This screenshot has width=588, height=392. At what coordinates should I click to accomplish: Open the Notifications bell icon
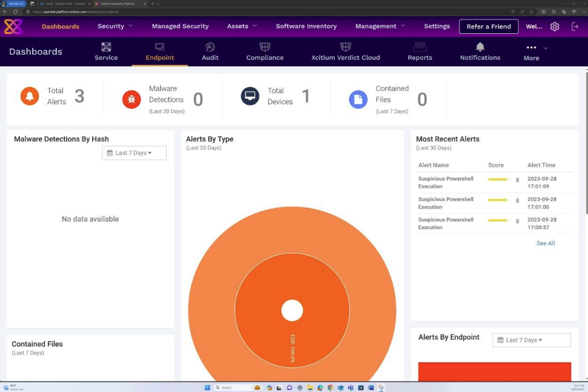480,47
